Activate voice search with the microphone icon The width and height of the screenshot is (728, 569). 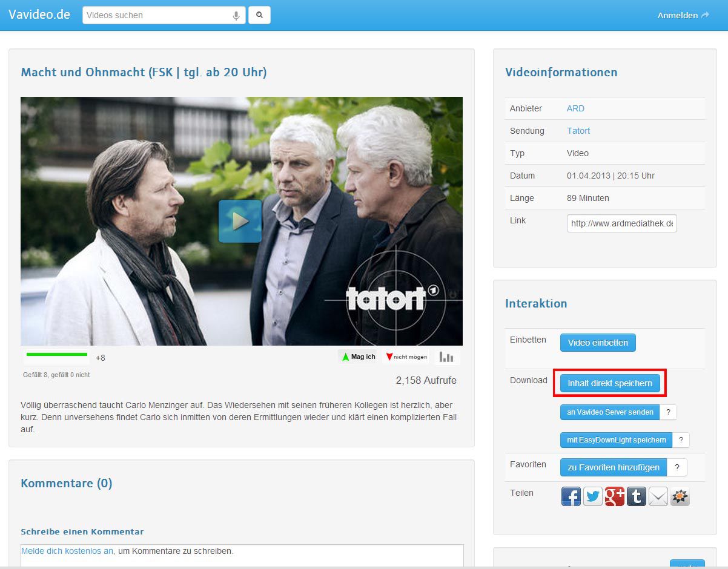[x=236, y=15]
